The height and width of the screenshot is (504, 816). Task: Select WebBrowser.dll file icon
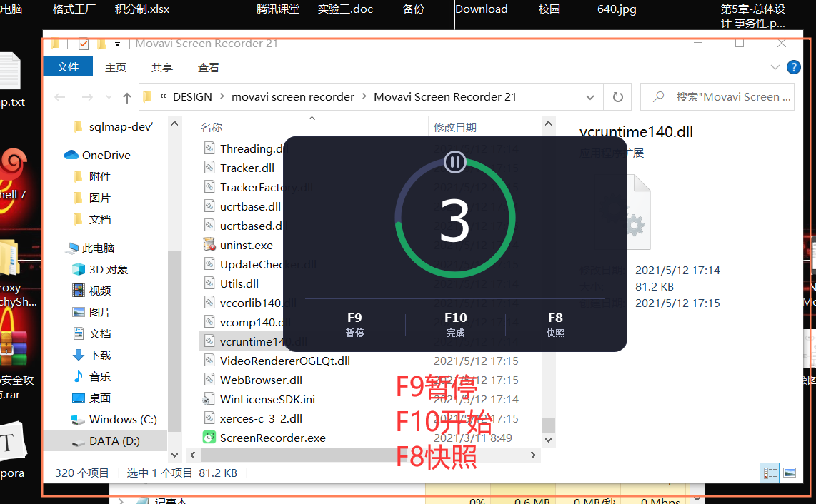(x=209, y=380)
